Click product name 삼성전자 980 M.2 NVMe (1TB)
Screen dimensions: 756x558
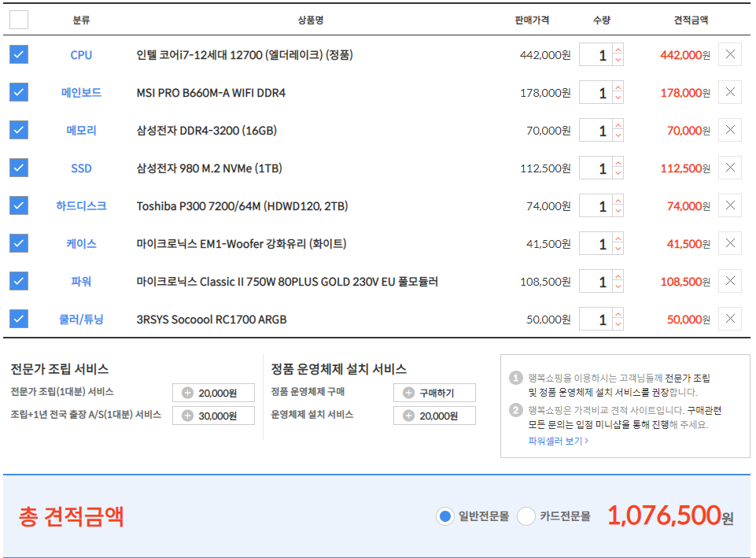coord(209,168)
